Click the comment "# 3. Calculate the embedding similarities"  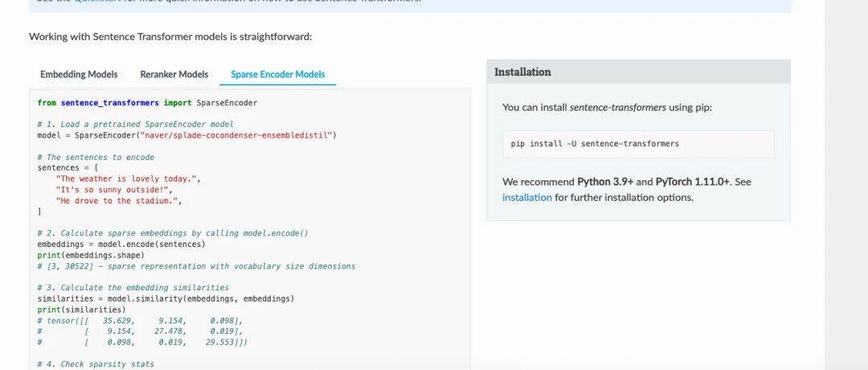tap(133, 288)
